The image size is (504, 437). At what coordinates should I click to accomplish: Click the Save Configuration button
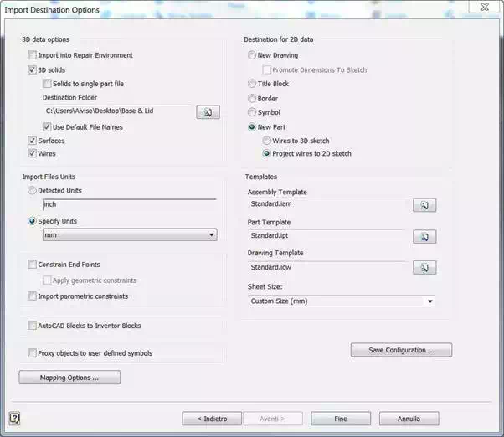(x=401, y=350)
